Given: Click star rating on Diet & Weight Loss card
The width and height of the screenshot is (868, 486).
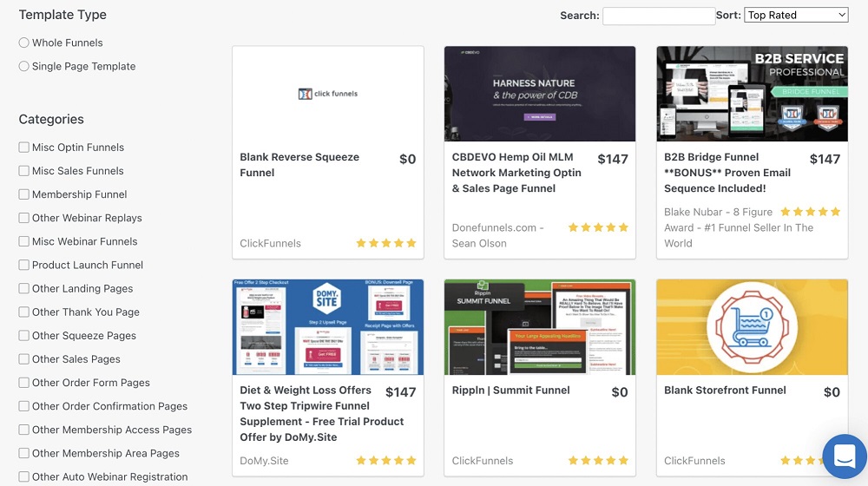Looking at the screenshot, I should click(x=386, y=461).
